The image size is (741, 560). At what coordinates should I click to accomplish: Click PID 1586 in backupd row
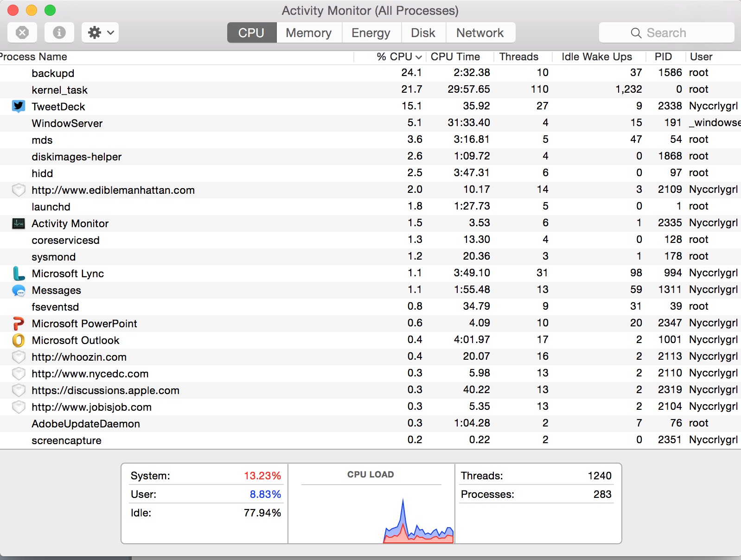coord(670,72)
